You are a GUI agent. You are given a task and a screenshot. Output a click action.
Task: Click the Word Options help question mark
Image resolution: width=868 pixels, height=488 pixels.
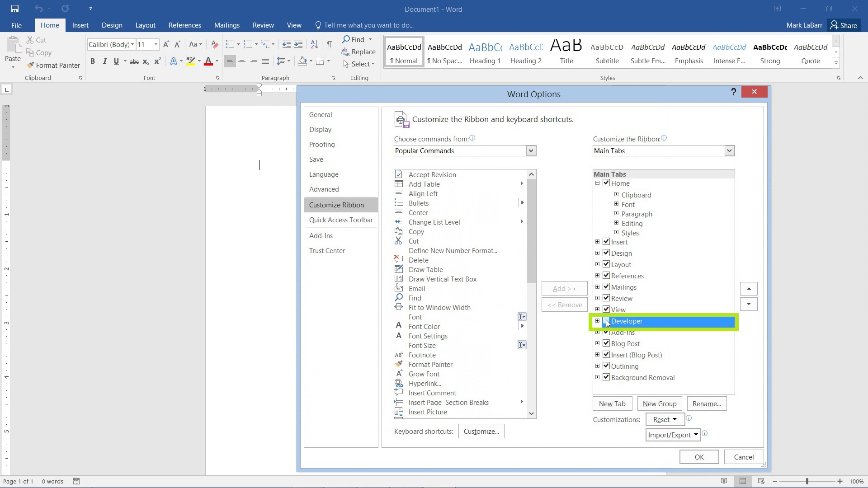(x=733, y=92)
